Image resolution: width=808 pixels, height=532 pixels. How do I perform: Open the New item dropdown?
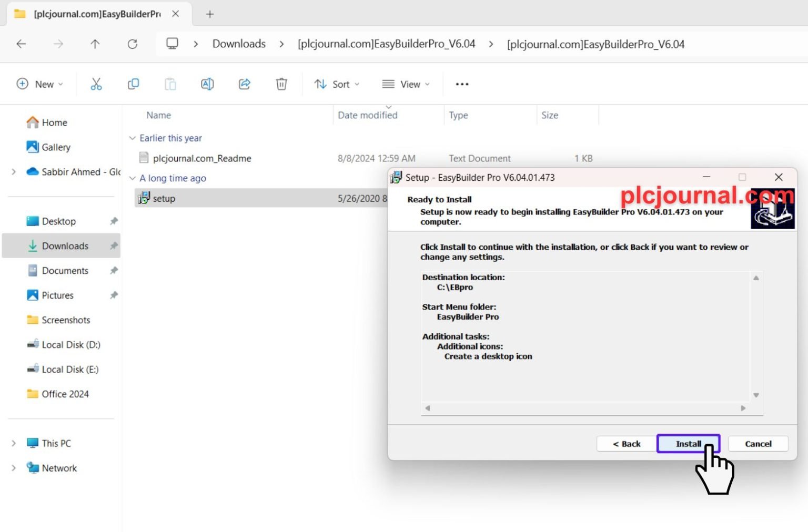tap(40, 84)
